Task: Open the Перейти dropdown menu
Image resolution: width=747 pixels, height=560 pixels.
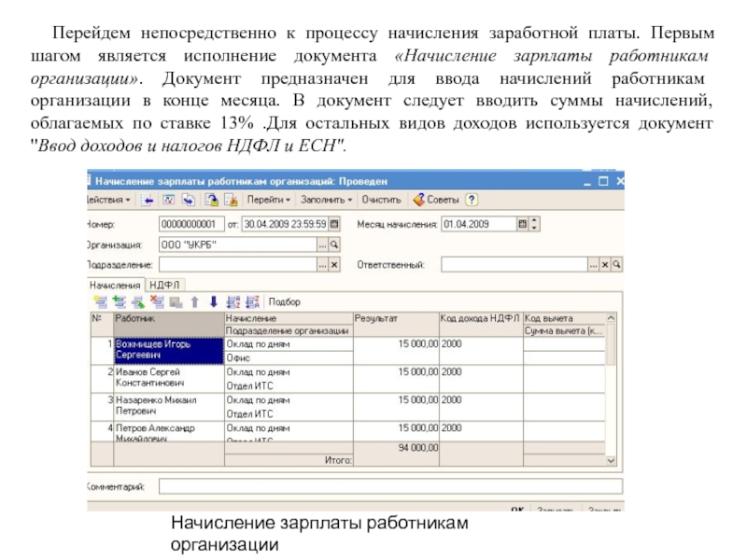Action: pyautogui.click(x=269, y=200)
